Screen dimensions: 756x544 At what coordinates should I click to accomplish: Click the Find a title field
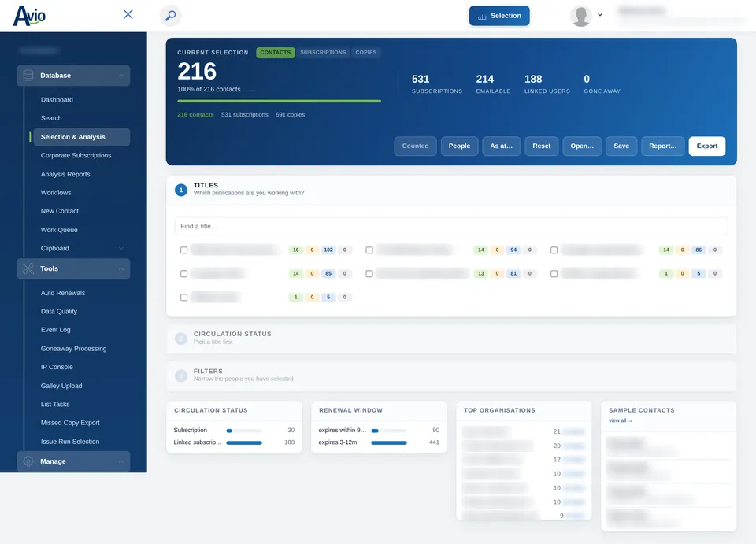451,227
